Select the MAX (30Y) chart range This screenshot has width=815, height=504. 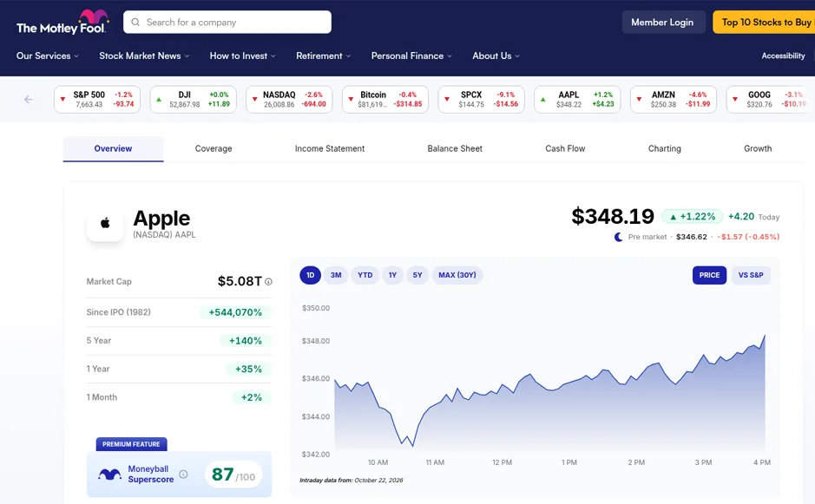[x=457, y=275]
